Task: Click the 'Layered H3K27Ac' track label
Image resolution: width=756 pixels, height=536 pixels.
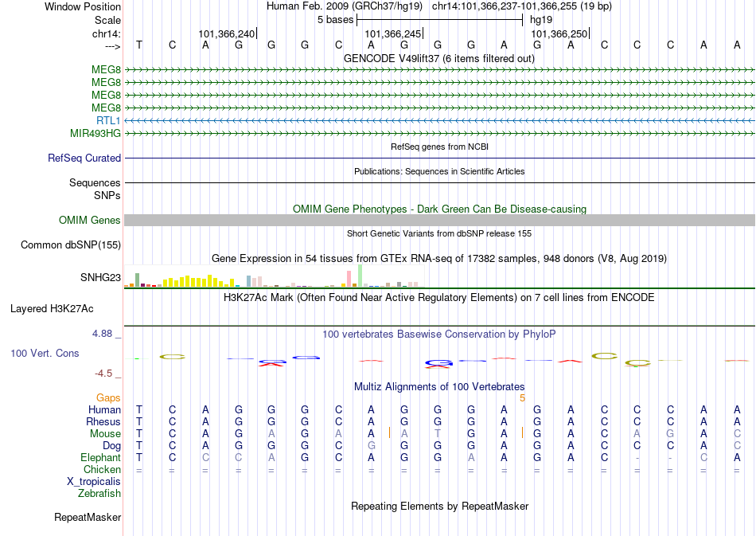Action: pos(52,309)
